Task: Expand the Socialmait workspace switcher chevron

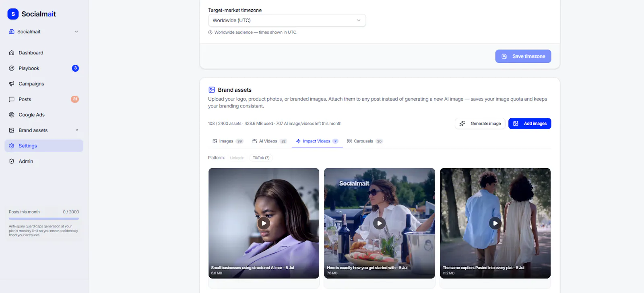Action: pos(76,32)
